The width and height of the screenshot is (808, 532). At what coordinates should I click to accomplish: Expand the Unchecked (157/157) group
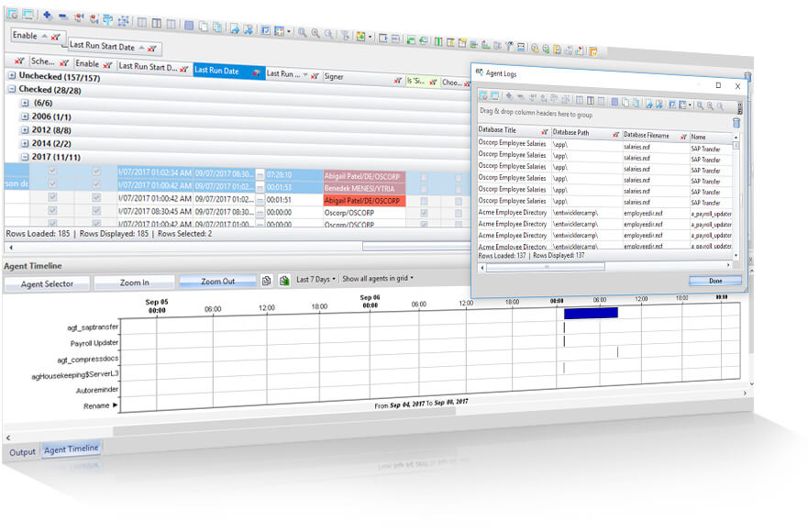pyautogui.click(x=12, y=75)
